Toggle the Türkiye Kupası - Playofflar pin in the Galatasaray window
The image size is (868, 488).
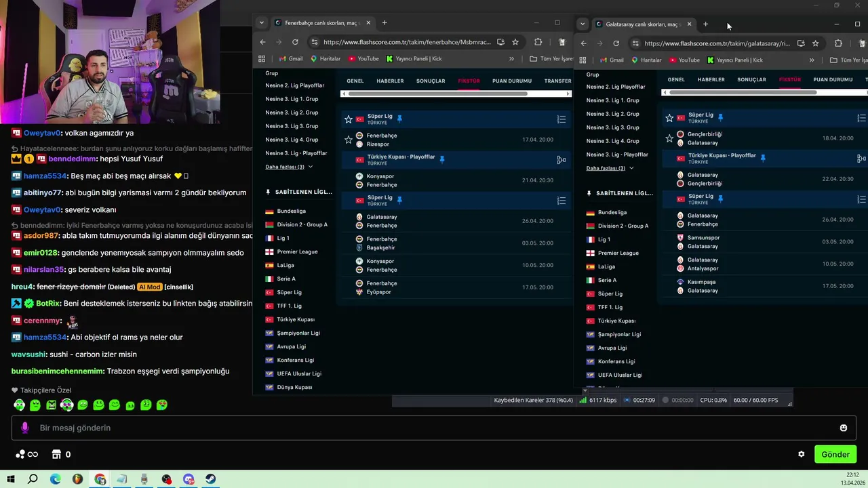click(x=762, y=158)
